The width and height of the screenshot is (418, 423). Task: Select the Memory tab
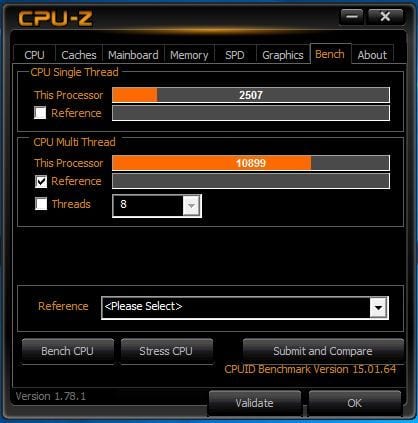pos(189,55)
